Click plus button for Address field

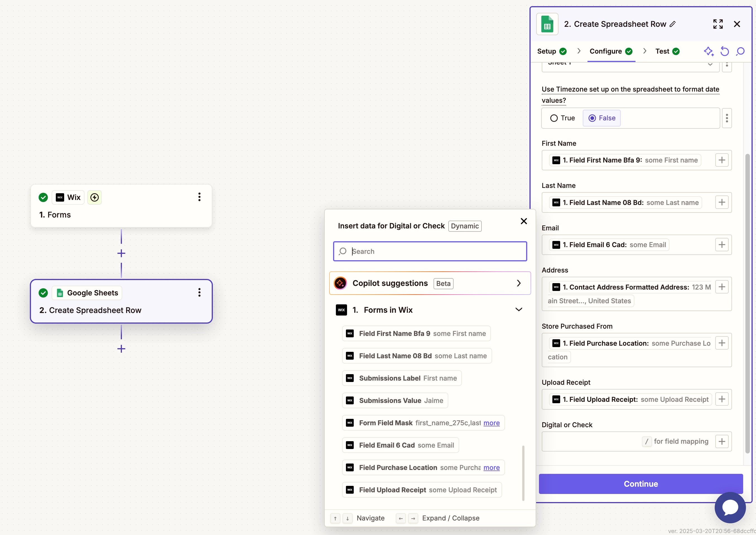click(x=722, y=287)
